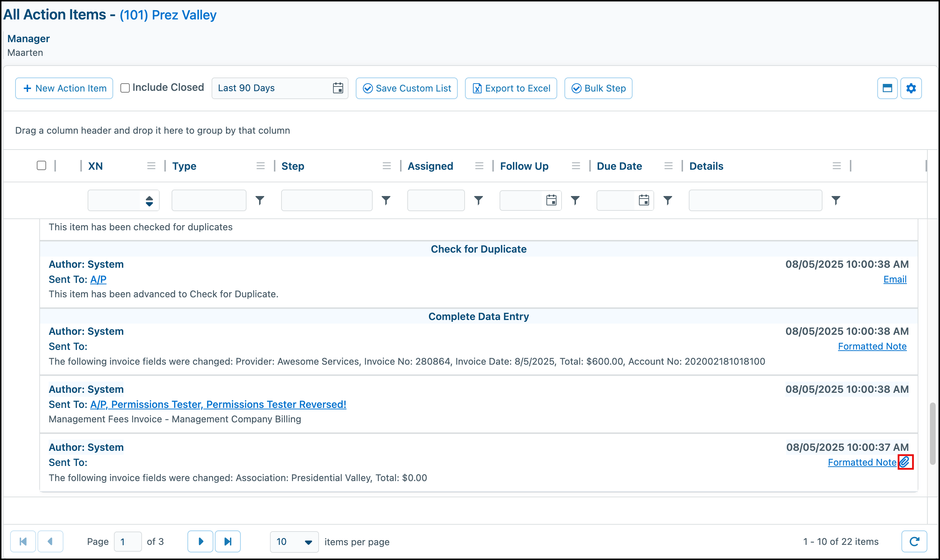Open Type column menu icon
Viewport: 940px width, 560px height.
pyautogui.click(x=260, y=166)
